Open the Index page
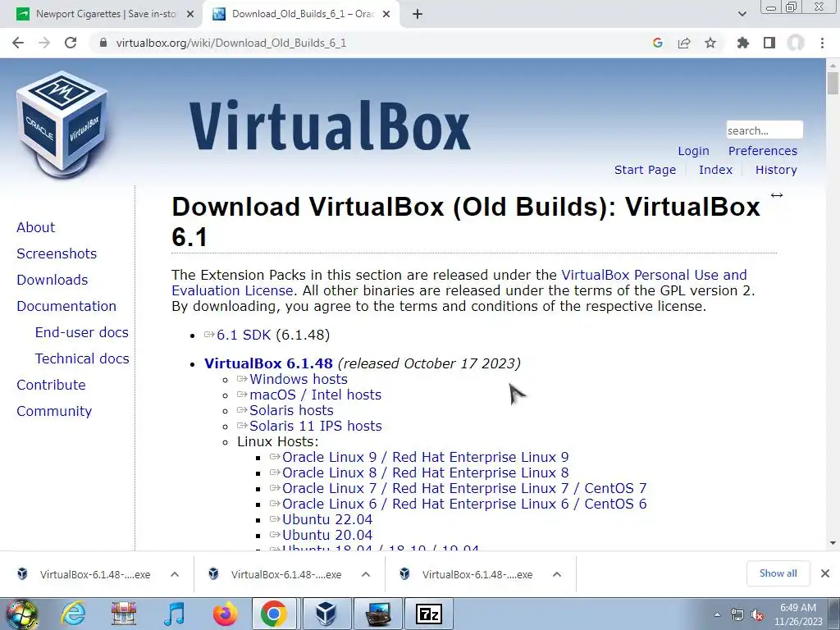This screenshot has height=630, width=840. coord(715,170)
